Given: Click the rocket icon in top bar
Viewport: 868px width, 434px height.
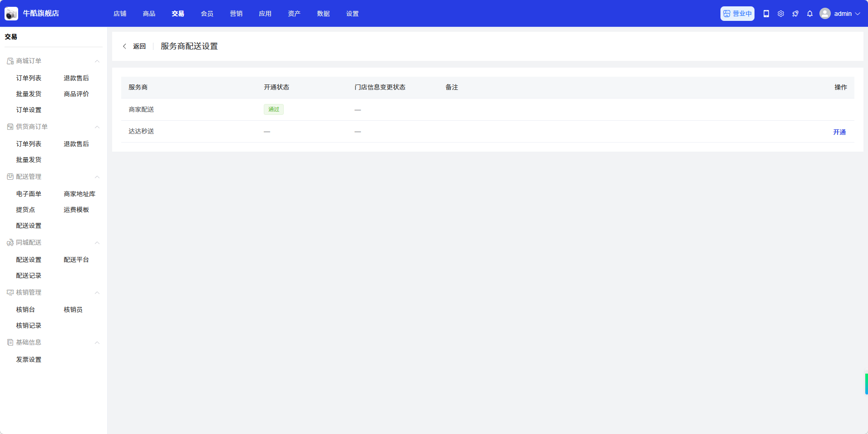Looking at the screenshot, I should (795, 14).
